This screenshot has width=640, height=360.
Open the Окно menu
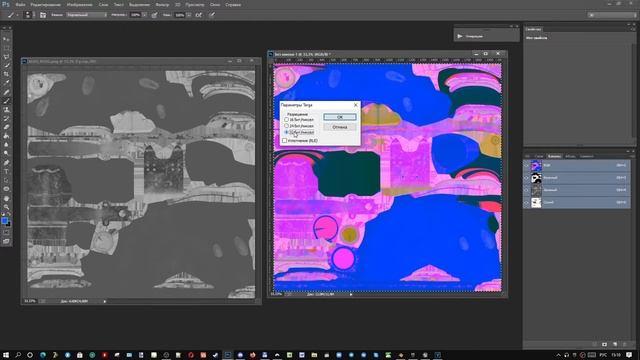pyautogui.click(x=215, y=4)
